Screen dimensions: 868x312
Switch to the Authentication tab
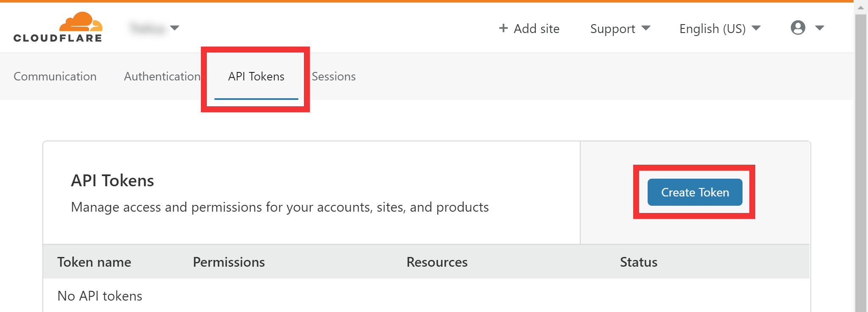[x=162, y=76]
